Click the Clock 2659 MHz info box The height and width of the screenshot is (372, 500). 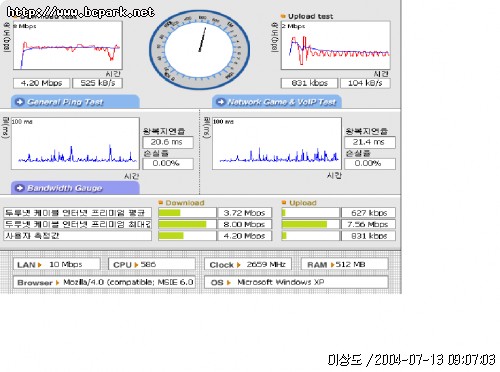click(248, 264)
